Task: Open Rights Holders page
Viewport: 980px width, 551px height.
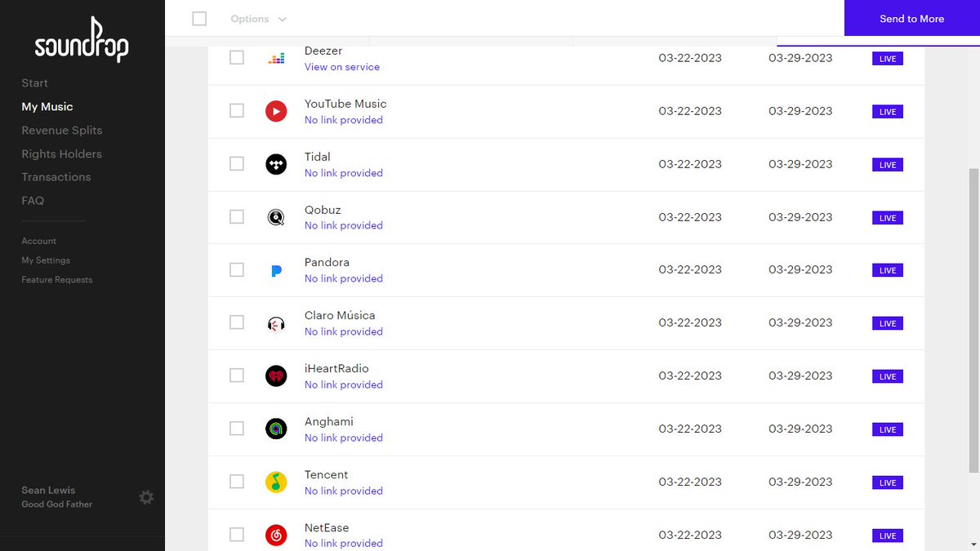Action: pos(62,154)
